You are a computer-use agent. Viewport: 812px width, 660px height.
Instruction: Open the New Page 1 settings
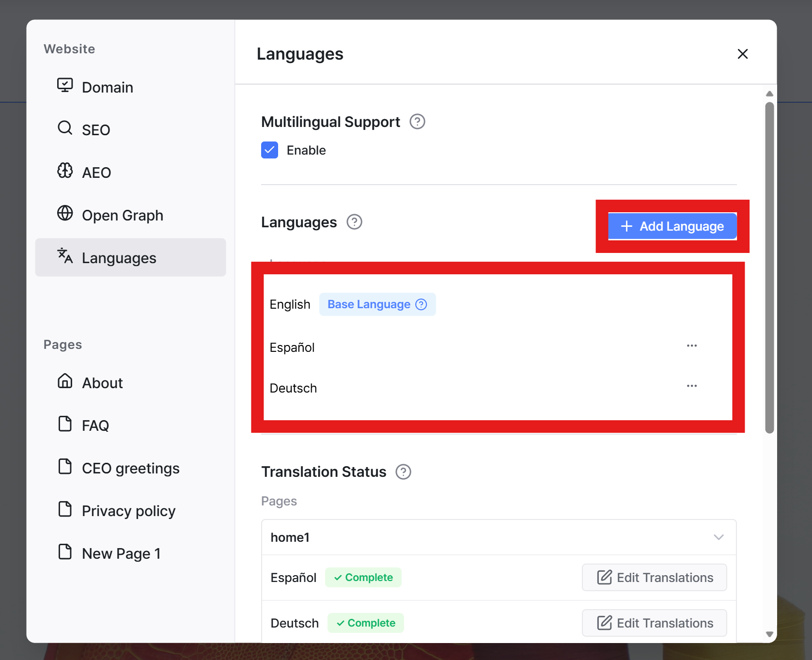point(130,553)
